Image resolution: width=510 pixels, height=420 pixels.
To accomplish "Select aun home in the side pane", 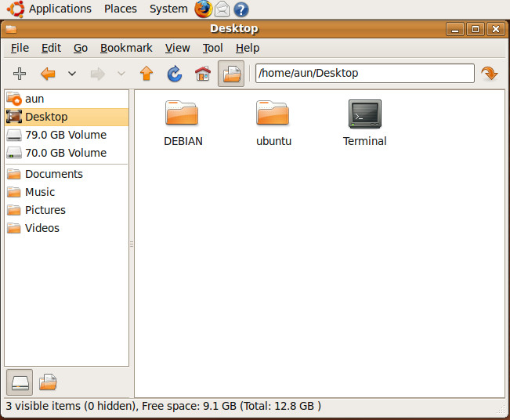I will [x=67, y=99].
